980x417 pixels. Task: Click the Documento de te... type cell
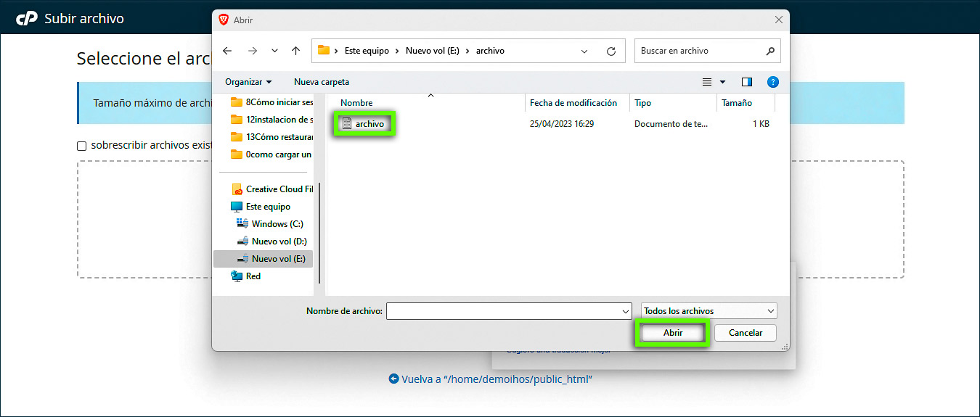click(671, 124)
